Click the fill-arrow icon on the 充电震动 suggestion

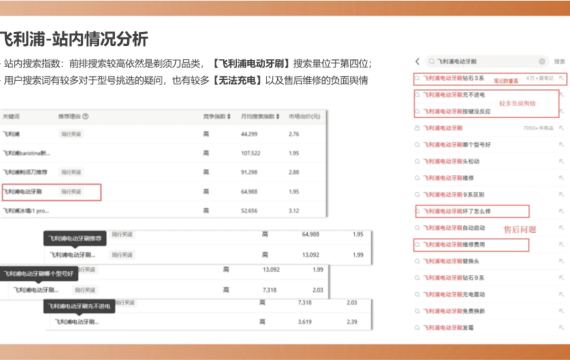pos(561,295)
